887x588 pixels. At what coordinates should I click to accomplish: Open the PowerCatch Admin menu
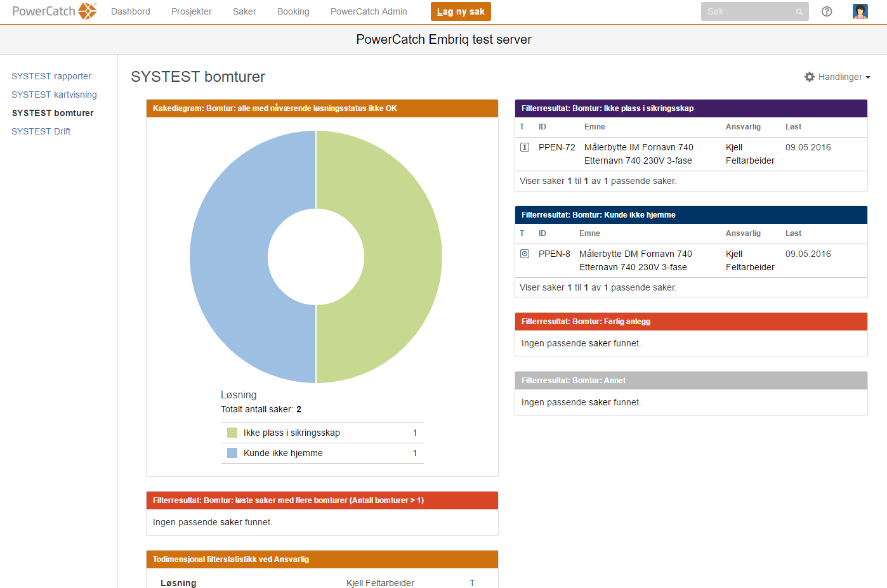pos(369,11)
